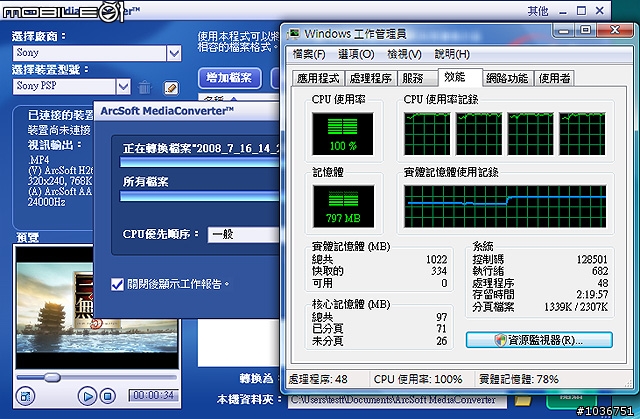Click the memory 797 MB meter

click(343, 206)
